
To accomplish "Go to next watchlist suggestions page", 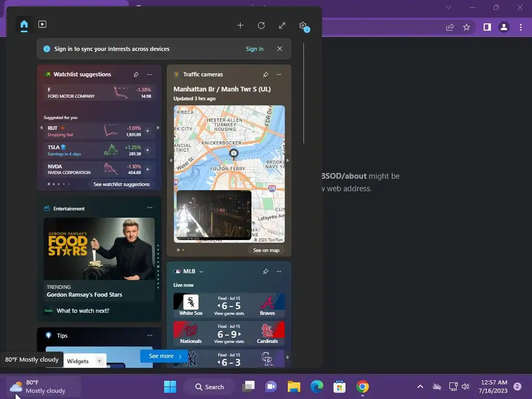I will (158, 128).
